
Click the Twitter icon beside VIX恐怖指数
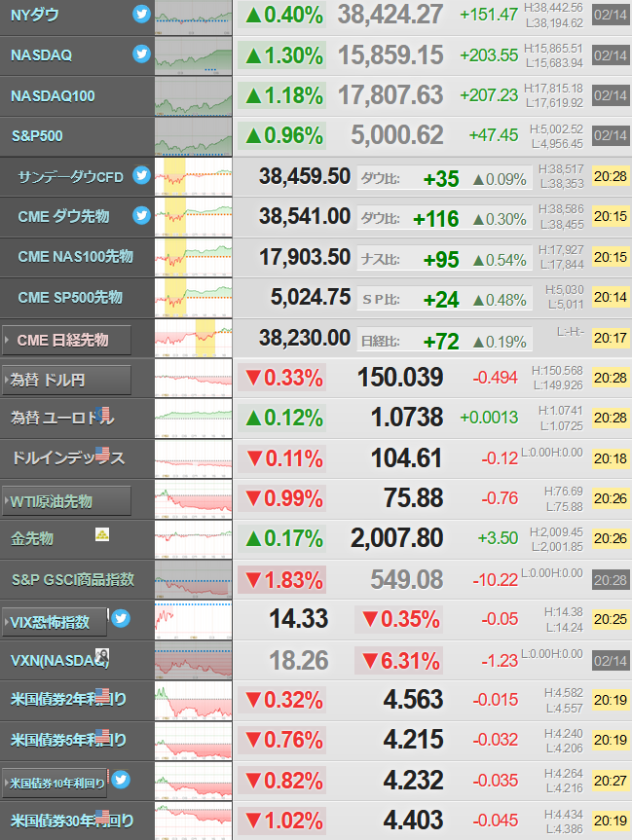tap(121, 619)
